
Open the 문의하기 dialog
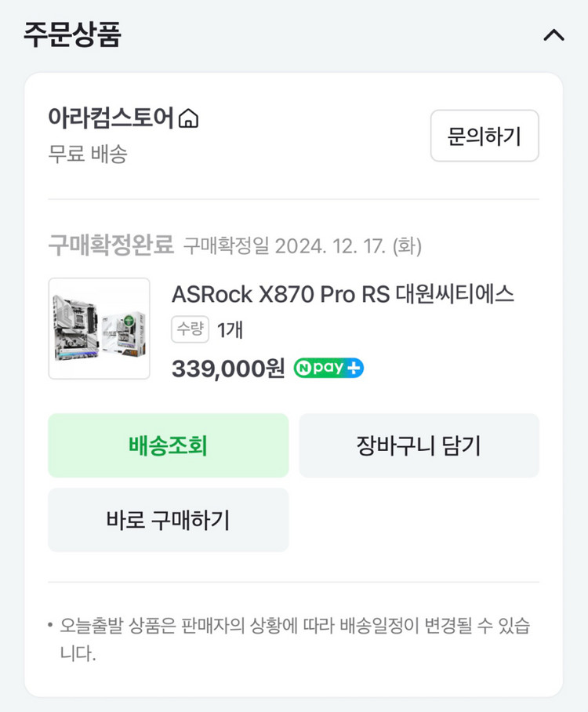[485, 136]
